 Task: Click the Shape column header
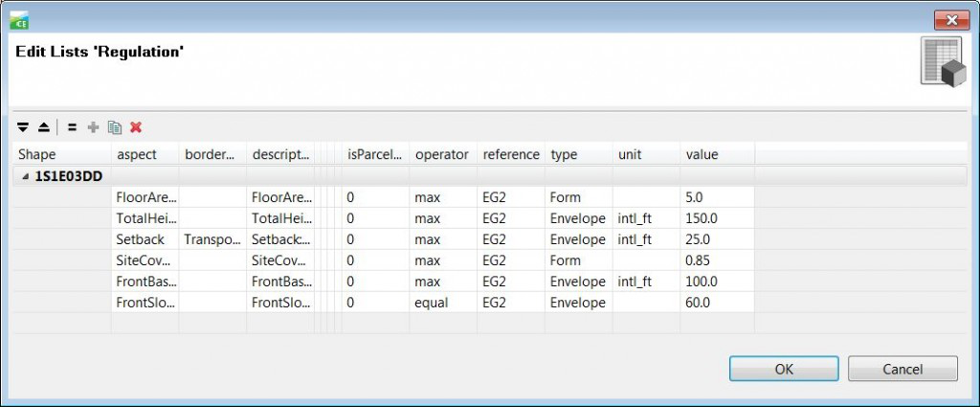pyautogui.click(x=62, y=154)
